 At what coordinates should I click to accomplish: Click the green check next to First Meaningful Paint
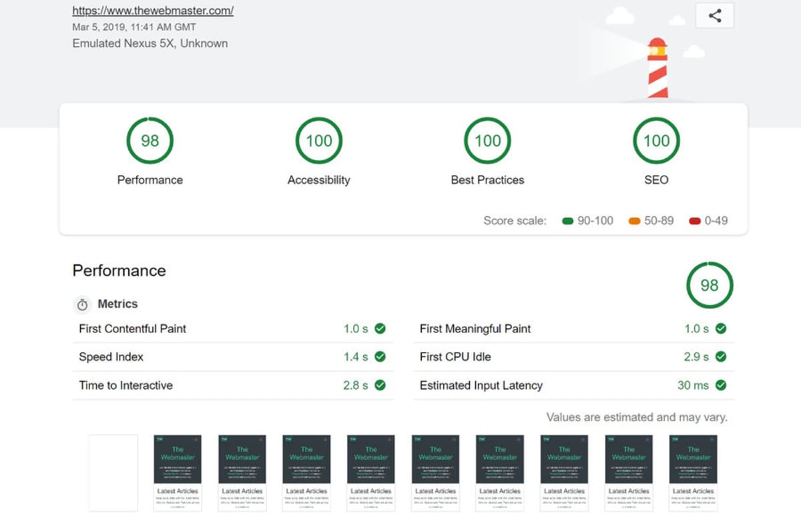[x=721, y=328]
